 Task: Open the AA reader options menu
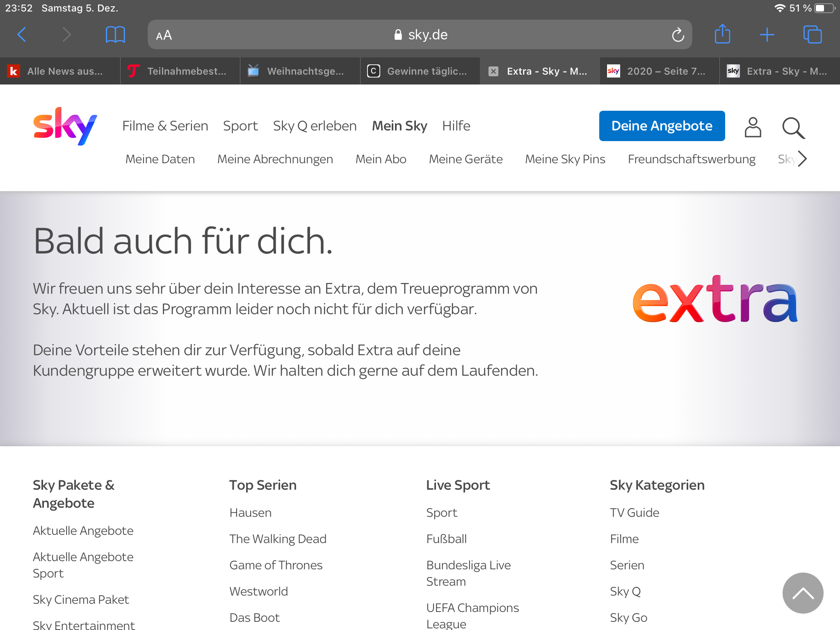tap(164, 35)
